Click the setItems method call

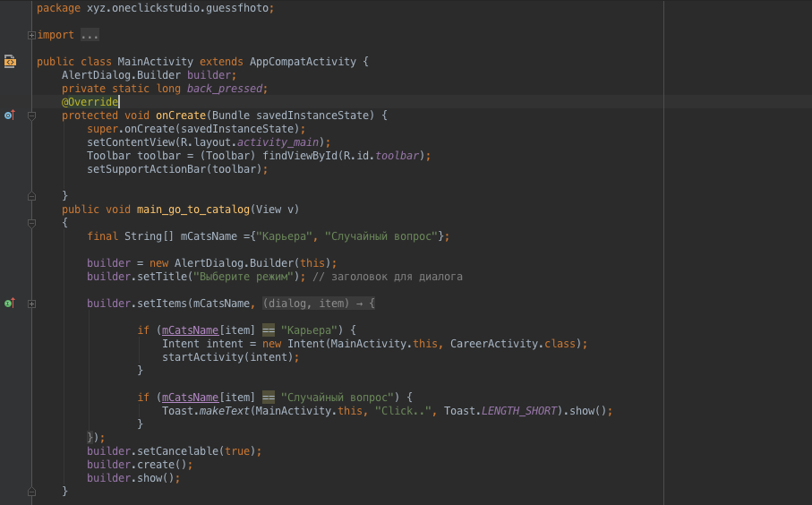click(162, 304)
